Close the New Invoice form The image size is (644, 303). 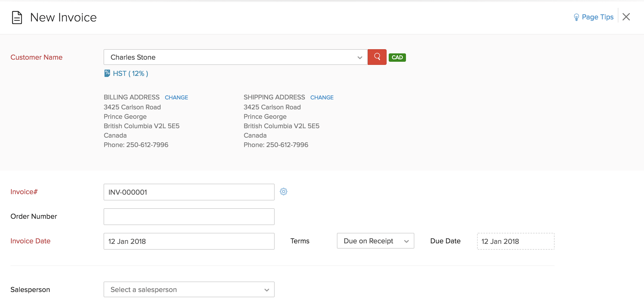click(x=626, y=17)
